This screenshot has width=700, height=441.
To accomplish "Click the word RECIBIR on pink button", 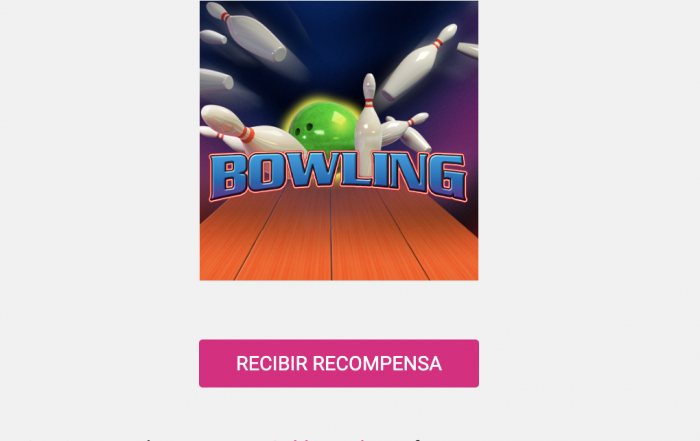I will coord(272,364).
